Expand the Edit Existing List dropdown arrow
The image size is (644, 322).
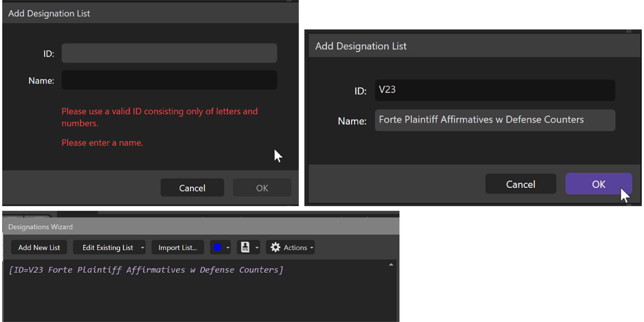click(142, 248)
